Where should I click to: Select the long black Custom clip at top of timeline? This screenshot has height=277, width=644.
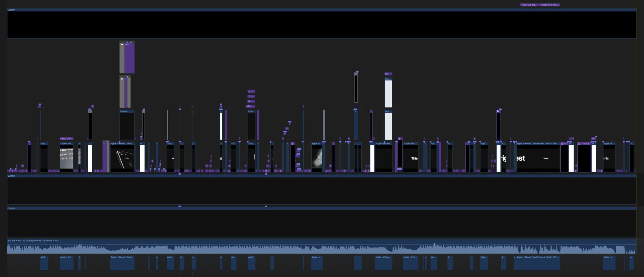(322, 24)
